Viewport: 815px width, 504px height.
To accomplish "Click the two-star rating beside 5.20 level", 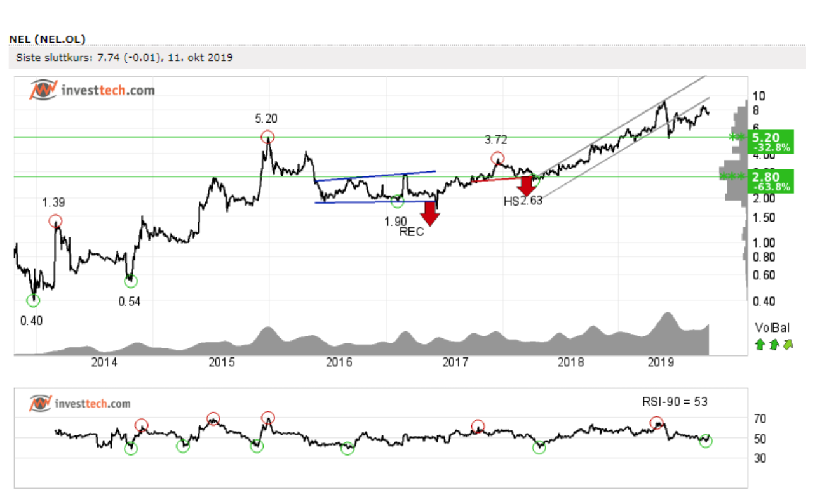I will click(737, 137).
